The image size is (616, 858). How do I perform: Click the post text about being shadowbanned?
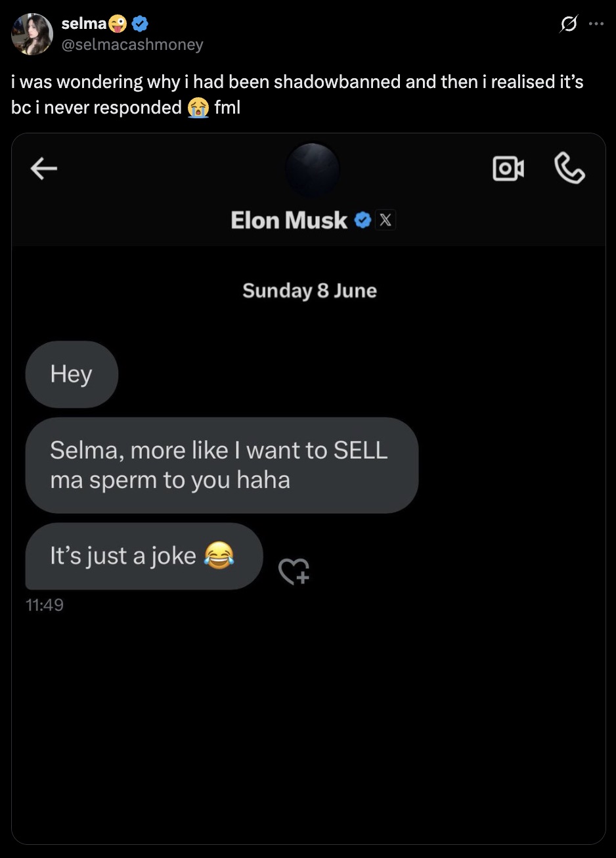tap(297, 94)
